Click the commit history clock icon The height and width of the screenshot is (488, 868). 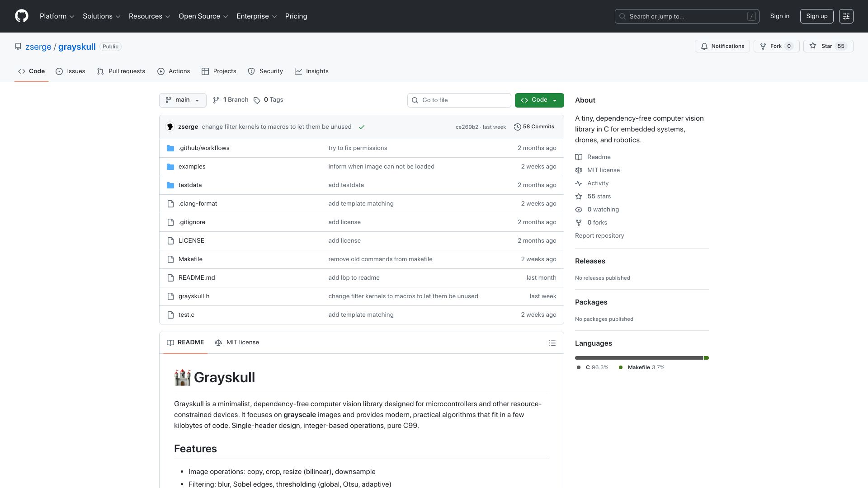click(x=517, y=127)
